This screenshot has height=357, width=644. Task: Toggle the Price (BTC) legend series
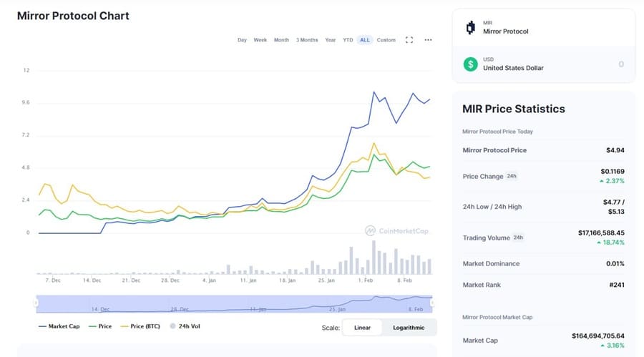click(x=140, y=326)
